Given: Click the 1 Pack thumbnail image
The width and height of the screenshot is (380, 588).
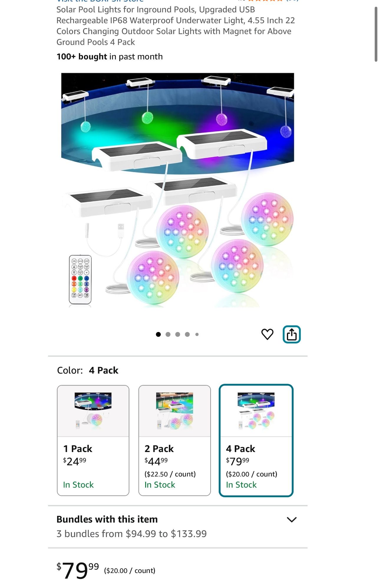Looking at the screenshot, I should pyautogui.click(x=93, y=411).
